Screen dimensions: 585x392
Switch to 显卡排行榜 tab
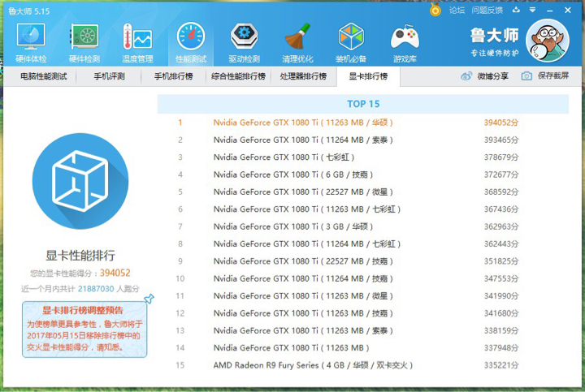coord(368,76)
